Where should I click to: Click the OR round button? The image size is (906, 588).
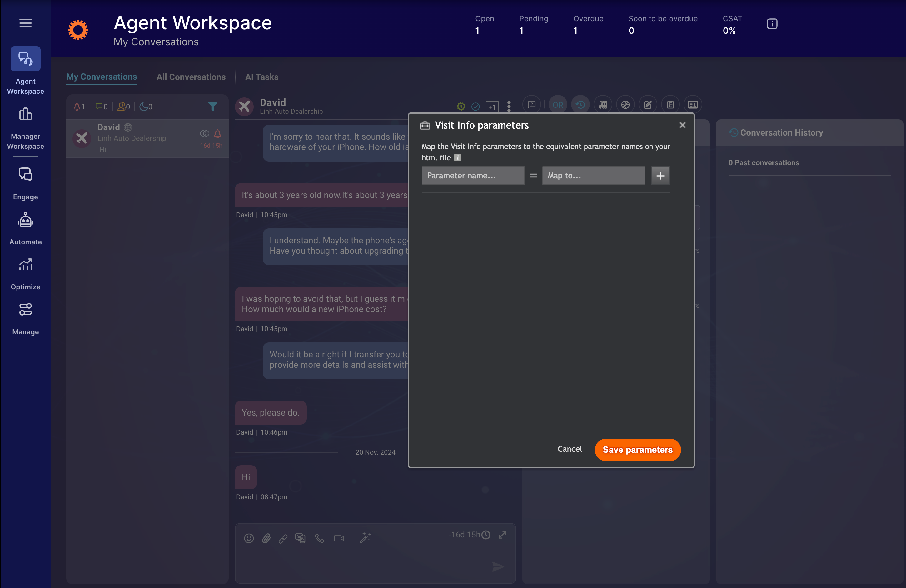[x=558, y=105]
